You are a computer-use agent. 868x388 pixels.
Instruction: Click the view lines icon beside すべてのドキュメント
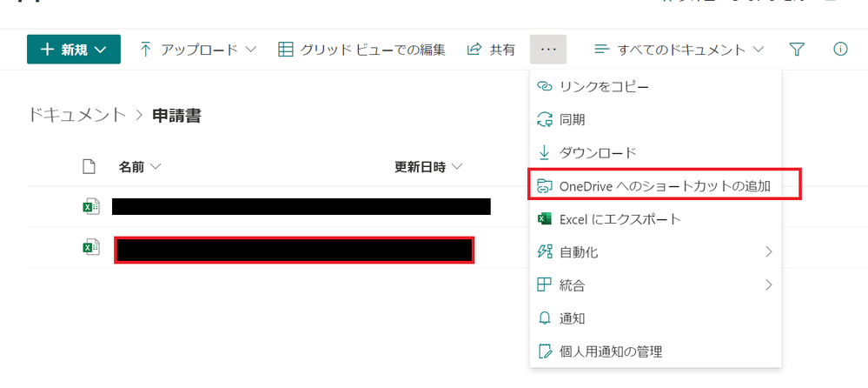click(602, 50)
